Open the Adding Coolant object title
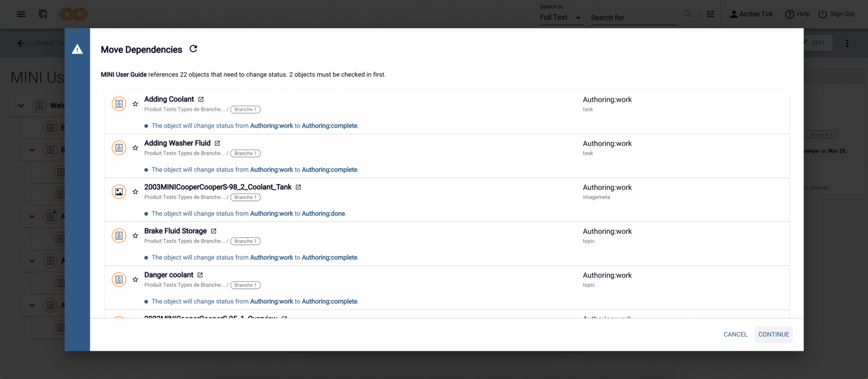868x379 pixels. coord(169,99)
